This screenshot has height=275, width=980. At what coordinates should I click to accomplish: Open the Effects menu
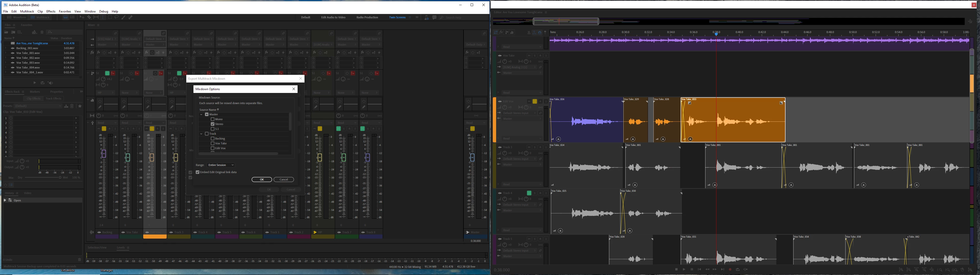point(51,11)
